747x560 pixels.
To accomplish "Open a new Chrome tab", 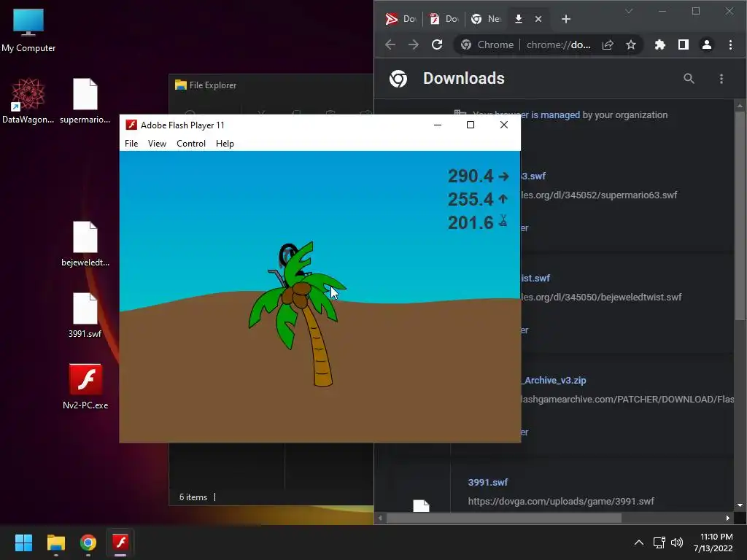I will [566, 18].
